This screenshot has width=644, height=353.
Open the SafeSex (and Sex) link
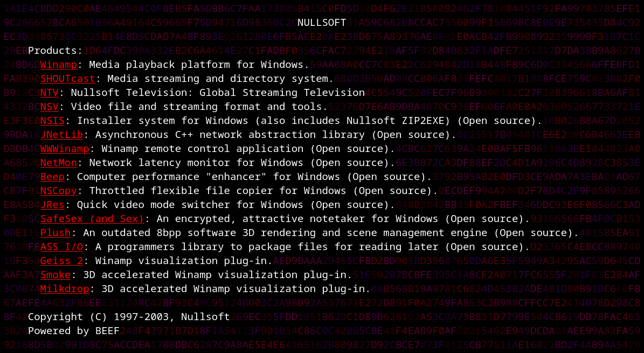pyautogui.click(x=92, y=219)
